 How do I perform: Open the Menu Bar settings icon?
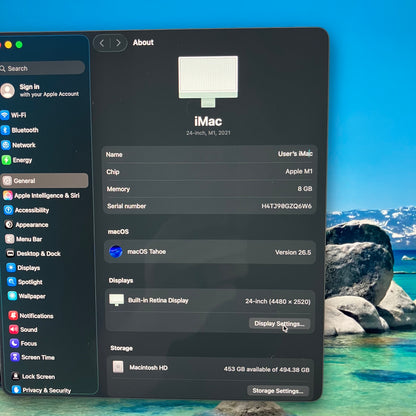pos(10,239)
